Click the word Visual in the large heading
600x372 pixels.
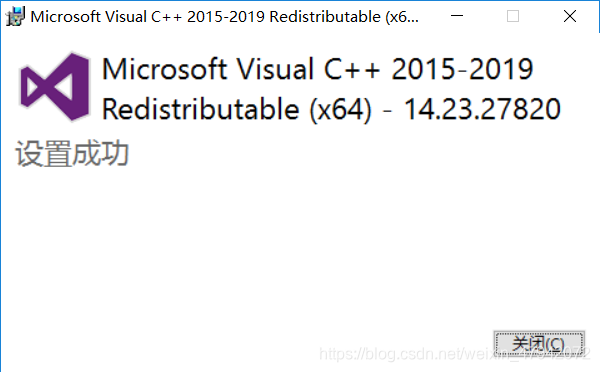(275, 69)
